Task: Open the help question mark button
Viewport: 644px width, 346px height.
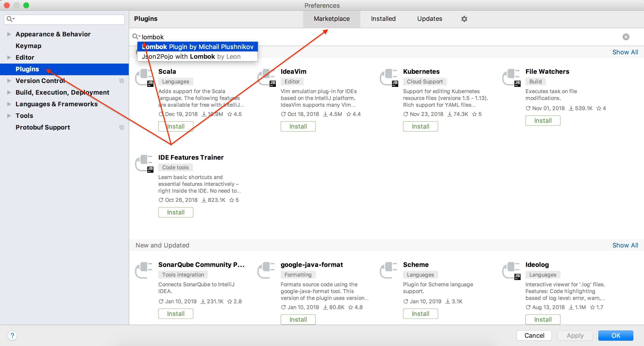Action: click(12, 335)
